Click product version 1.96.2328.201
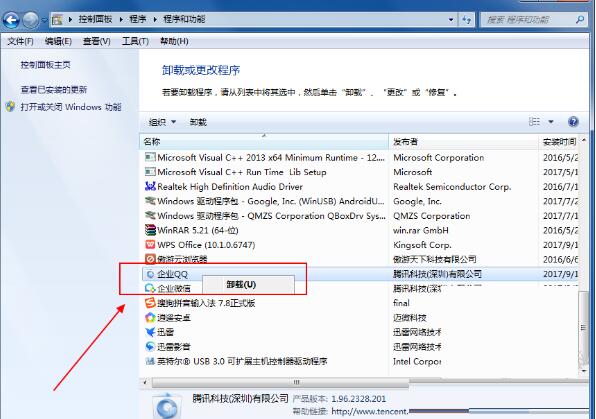This screenshot has height=419, width=596. click(x=358, y=399)
